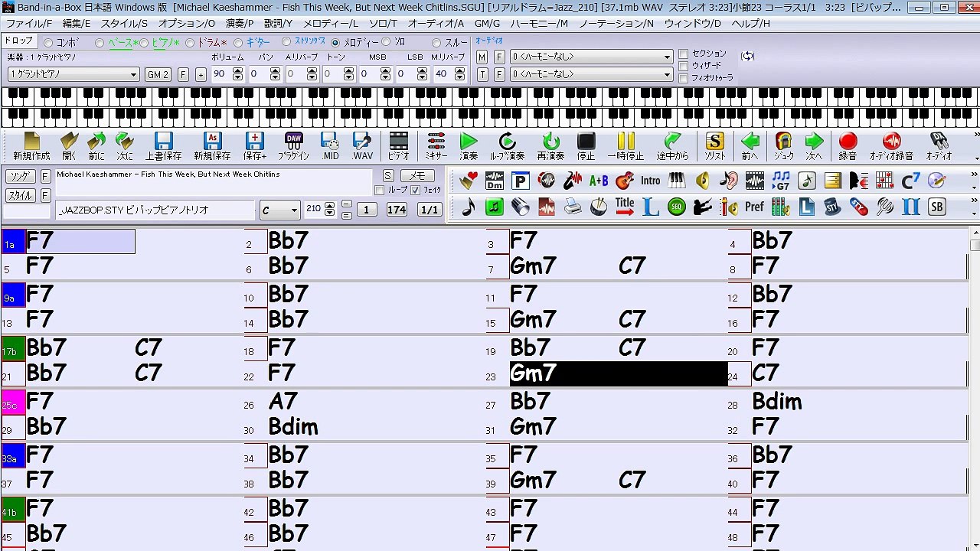The height and width of the screenshot is (551, 980).
Task: Click the ソング button
Action: pos(19,176)
